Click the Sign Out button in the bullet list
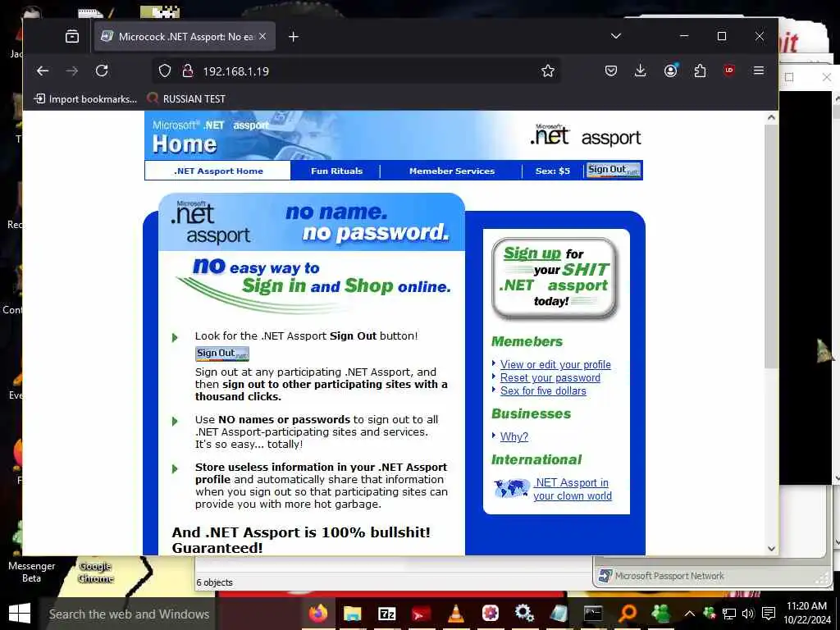Viewport: 840px width, 630px height. (x=222, y=354)
